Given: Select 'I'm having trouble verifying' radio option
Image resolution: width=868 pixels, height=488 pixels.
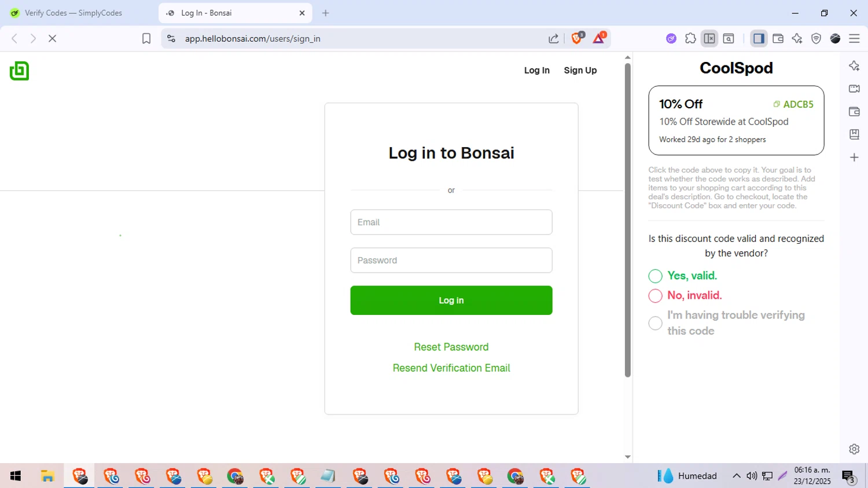Looking at the screenshot, I should (655, 323).
